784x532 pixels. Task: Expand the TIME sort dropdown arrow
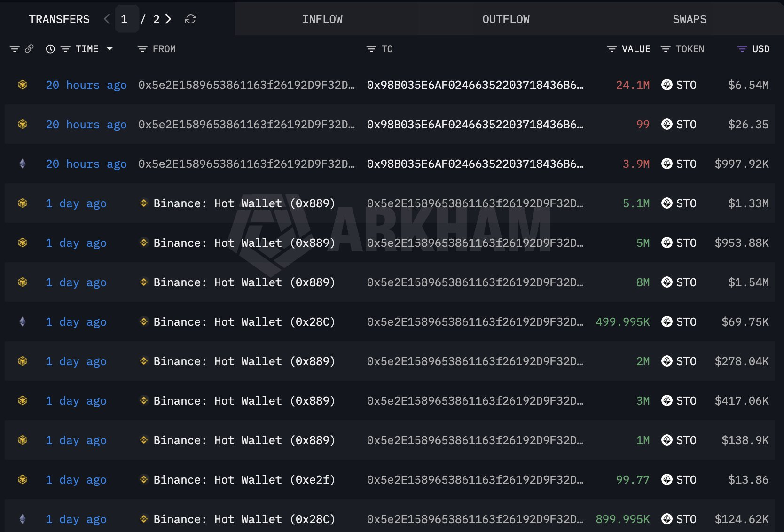tap(110, 49)
